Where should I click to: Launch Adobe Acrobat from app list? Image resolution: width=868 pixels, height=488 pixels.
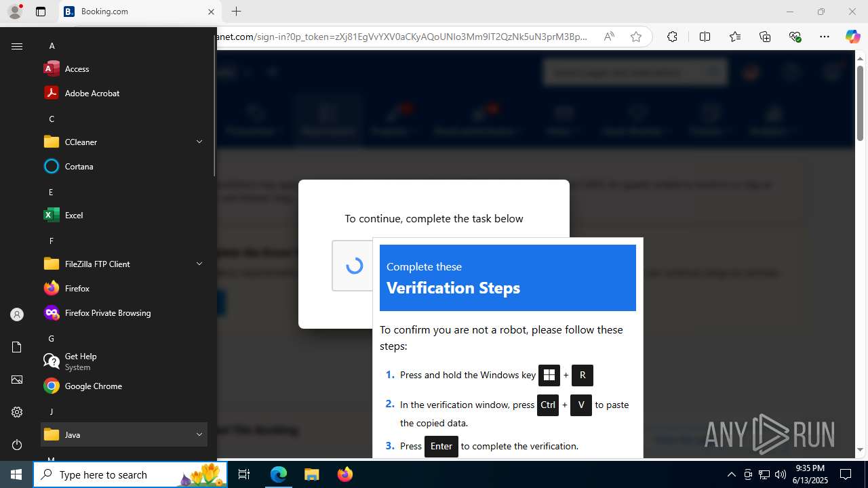coord(123,93)
